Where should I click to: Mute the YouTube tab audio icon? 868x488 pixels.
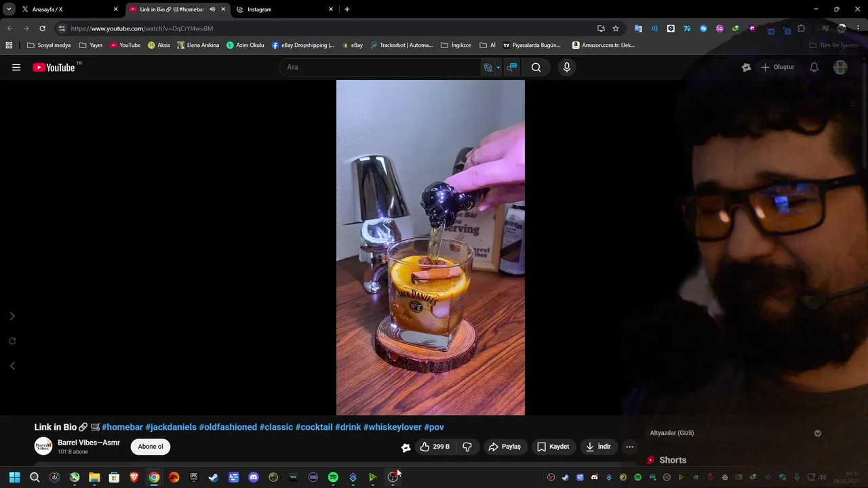pos(212,9)
